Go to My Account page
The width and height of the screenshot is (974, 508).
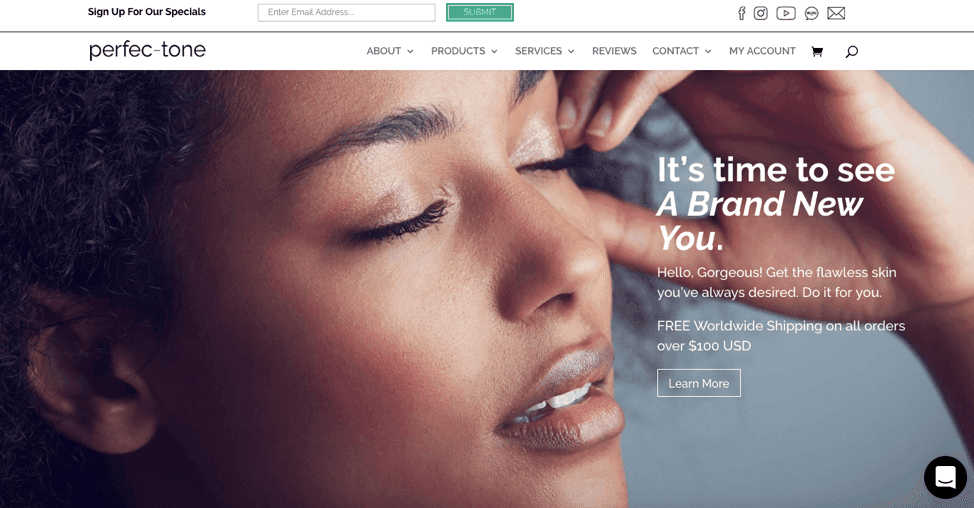tap(762, 51)
